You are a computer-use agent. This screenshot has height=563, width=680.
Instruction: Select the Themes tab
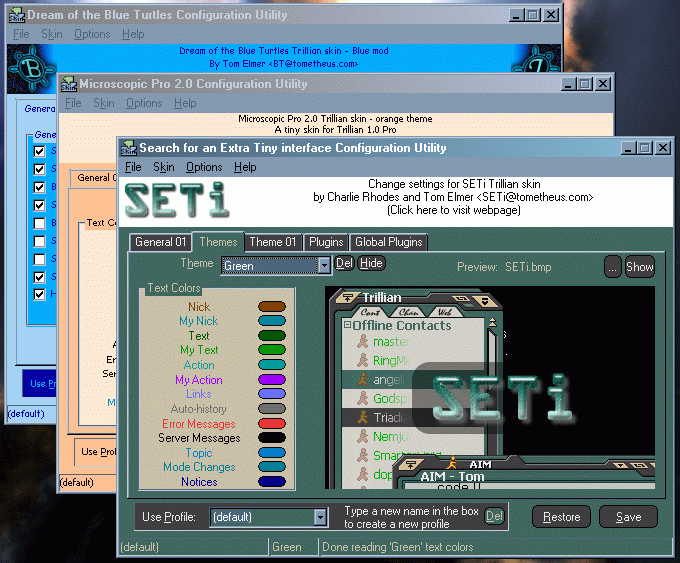click(218, 242)
